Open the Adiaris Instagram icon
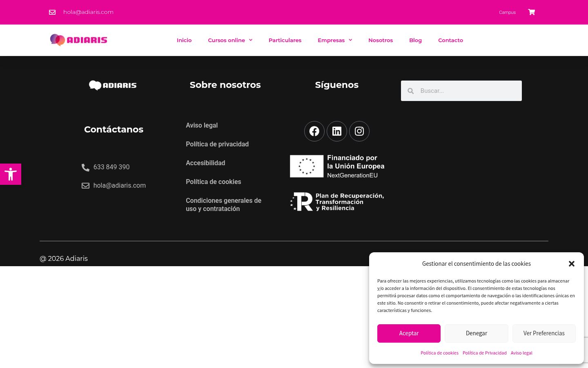The height and width of the screenshot is (368, 588). (359, 131)
